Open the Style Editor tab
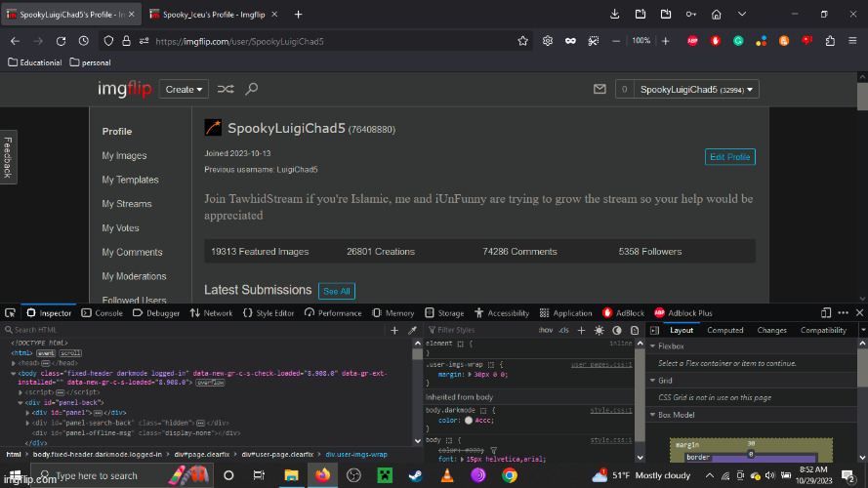The height and width of the screenshot is (488, 868). pos(269,313)
